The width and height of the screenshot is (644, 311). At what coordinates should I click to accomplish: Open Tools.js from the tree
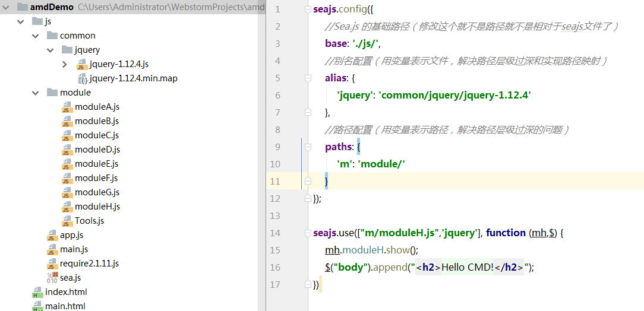pyautogui.click(x=90, y=221)
